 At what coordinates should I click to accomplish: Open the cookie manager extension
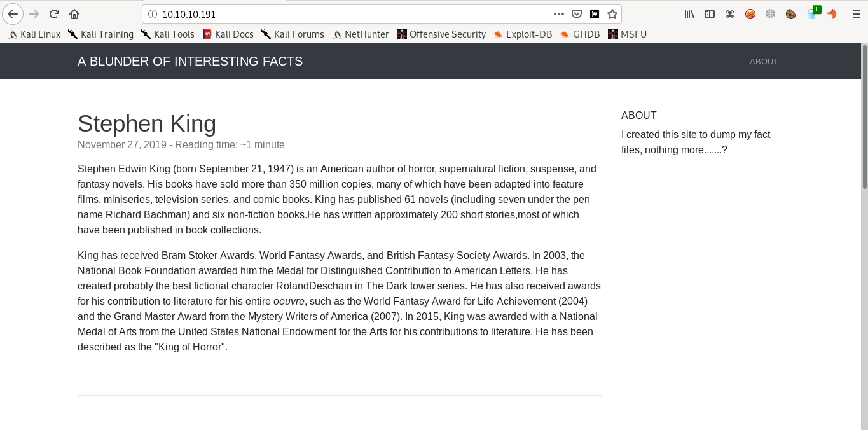[790, 14]
